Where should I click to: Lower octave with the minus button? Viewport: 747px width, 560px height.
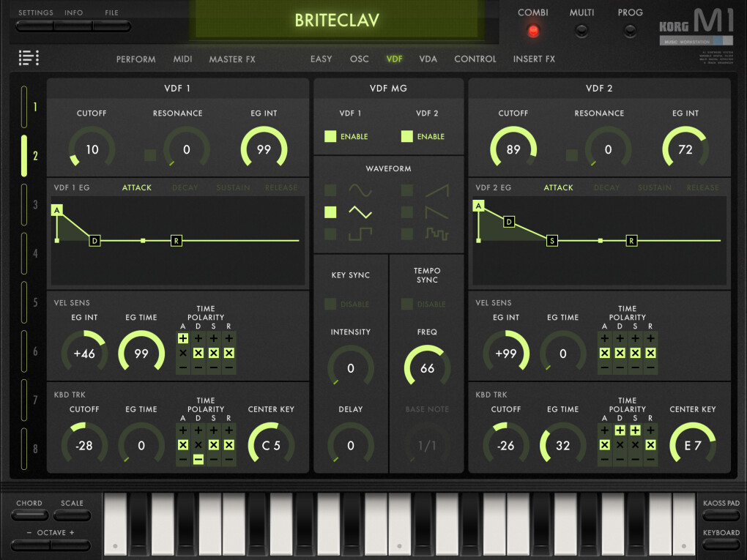coord(31,545)
